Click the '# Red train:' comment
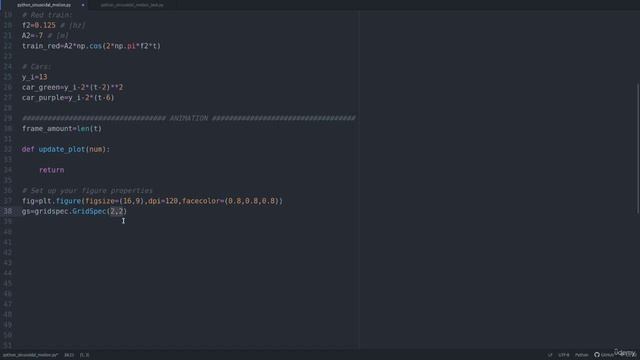 point(47,15)
